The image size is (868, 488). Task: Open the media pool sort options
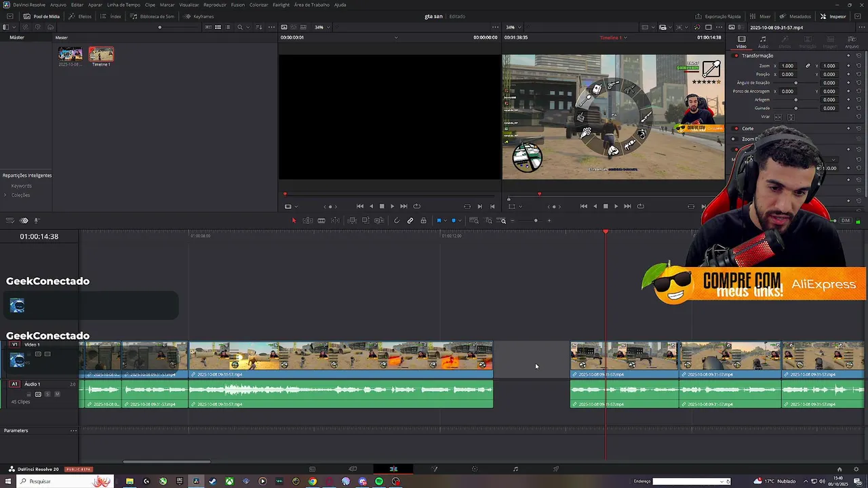coord(258,27)
